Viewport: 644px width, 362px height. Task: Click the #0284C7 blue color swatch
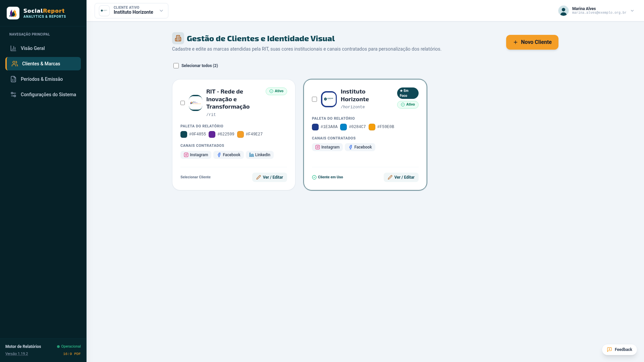(x=343, y=127)
